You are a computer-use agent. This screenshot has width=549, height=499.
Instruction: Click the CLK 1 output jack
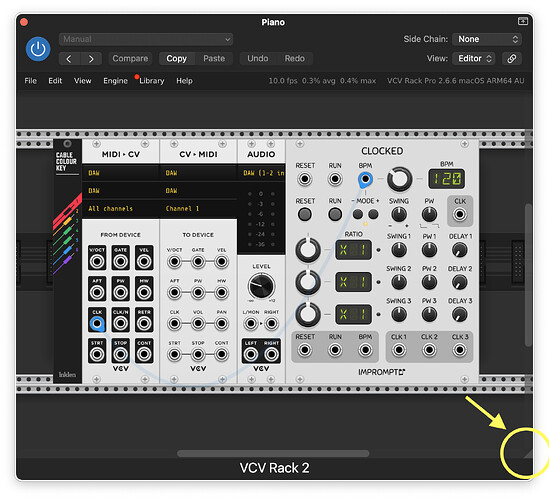(x=398, y=349)
